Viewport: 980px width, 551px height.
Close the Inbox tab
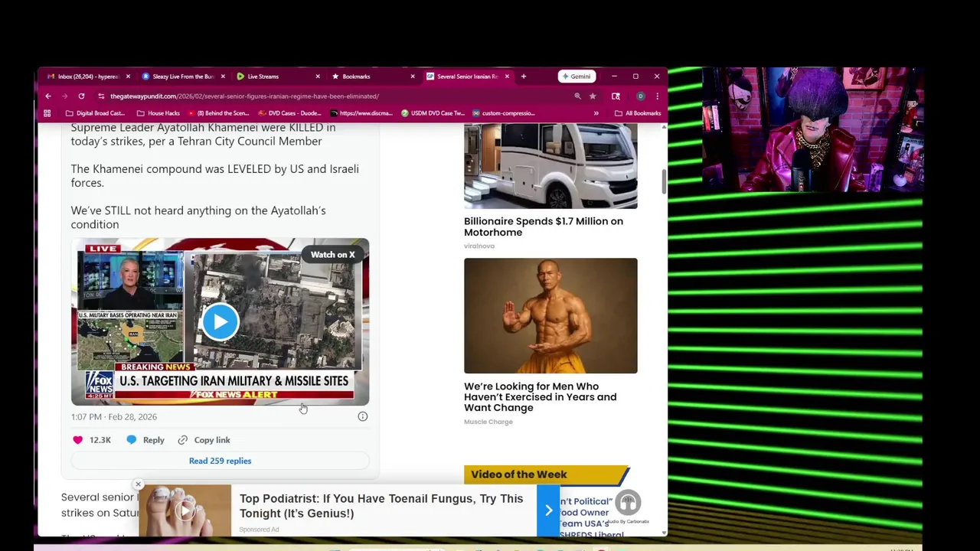click(128, 77)
